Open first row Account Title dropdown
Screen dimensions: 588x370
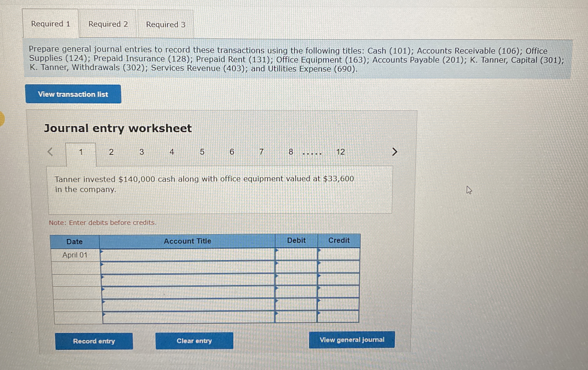click(x=187, y=255)
